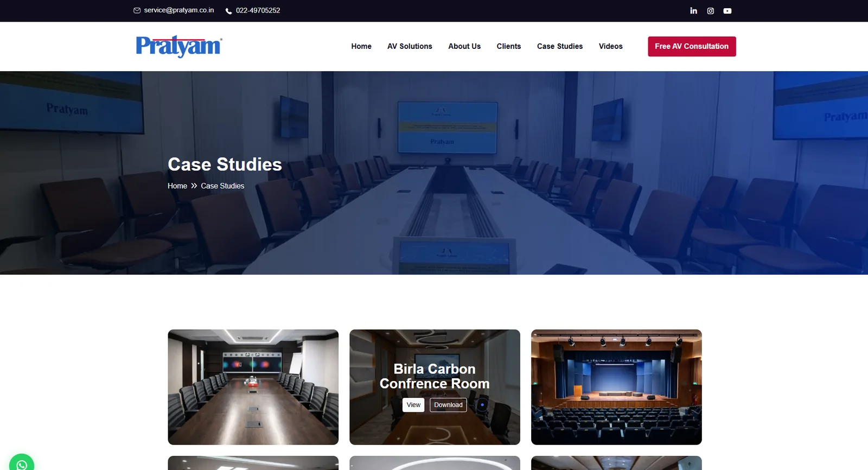Click the phone number 022-49705252

(x=258, y=10)
